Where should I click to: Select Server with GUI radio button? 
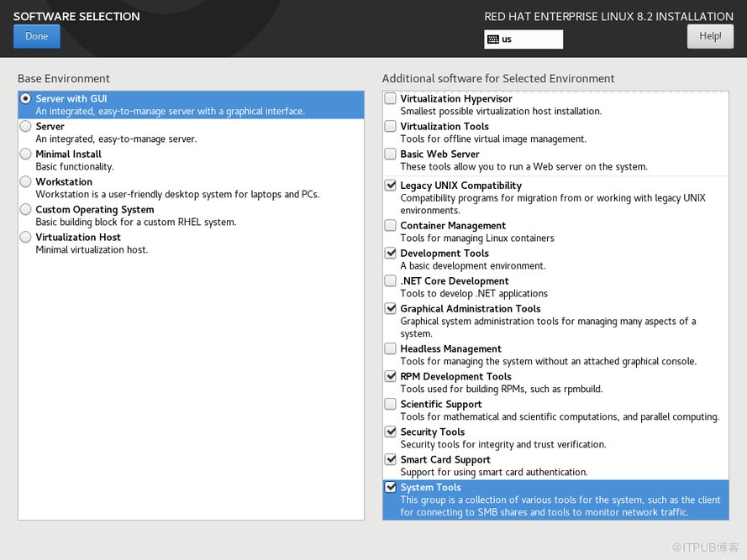(26, 99)
